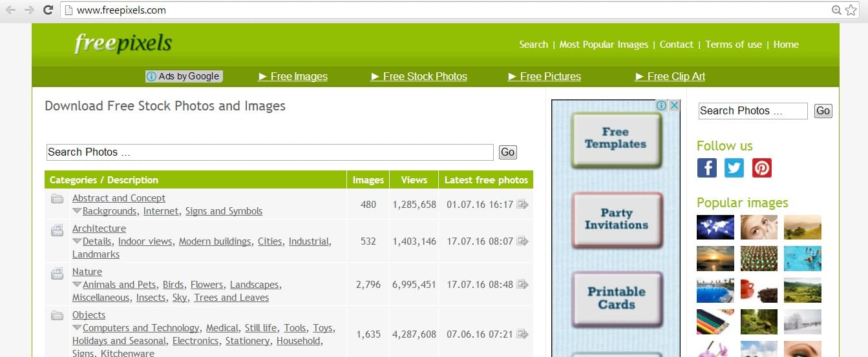868x357 pixels.
Task: Open the Objects category
Action: click(x=89, y=315)
